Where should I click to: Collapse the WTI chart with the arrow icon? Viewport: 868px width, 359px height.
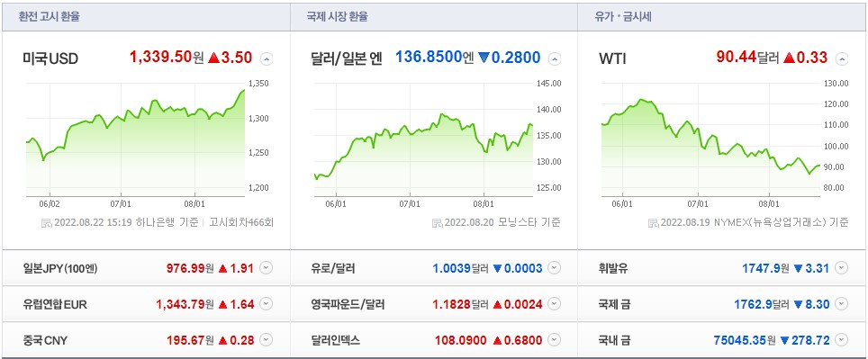(x=841, y=58)
